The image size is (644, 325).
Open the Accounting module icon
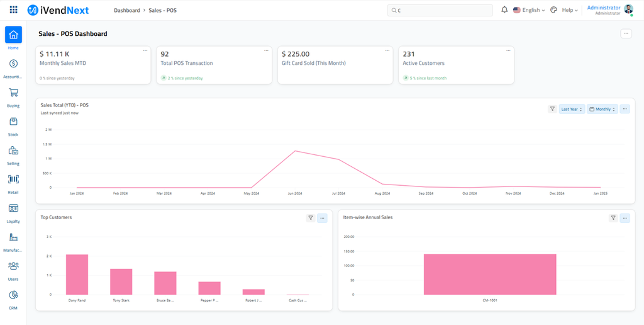(x=13, y=64)
